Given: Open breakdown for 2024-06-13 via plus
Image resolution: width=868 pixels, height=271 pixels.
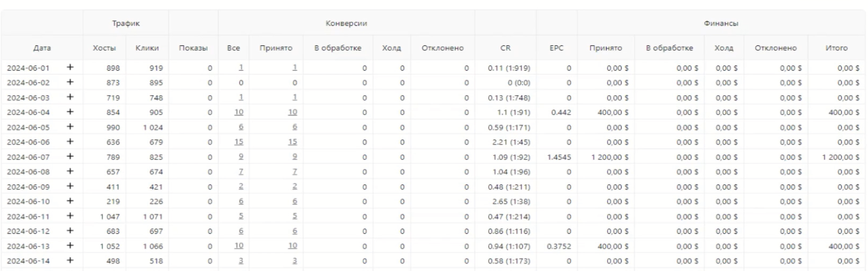Looking at the screenshot, I should pos(70,246).
